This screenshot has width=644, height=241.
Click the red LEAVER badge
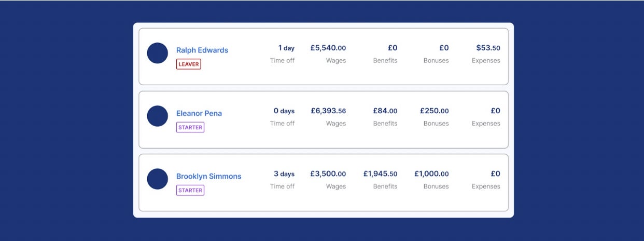(x=188, y=64)
